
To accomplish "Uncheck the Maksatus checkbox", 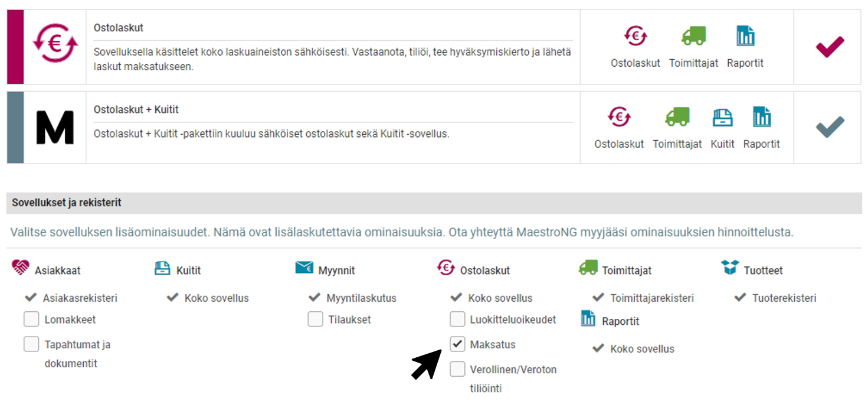I will click(457, 344).
